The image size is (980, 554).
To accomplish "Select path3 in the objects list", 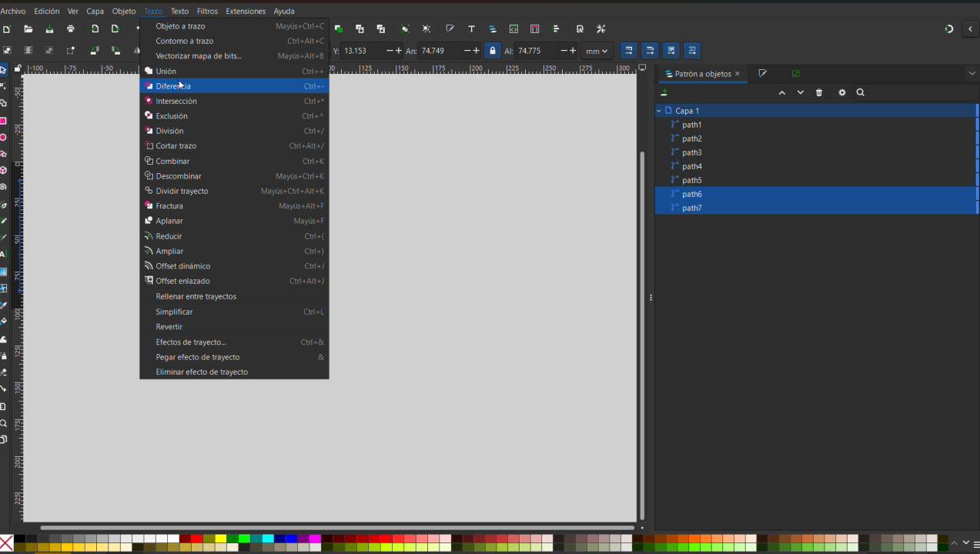I will tap(816, 152).
